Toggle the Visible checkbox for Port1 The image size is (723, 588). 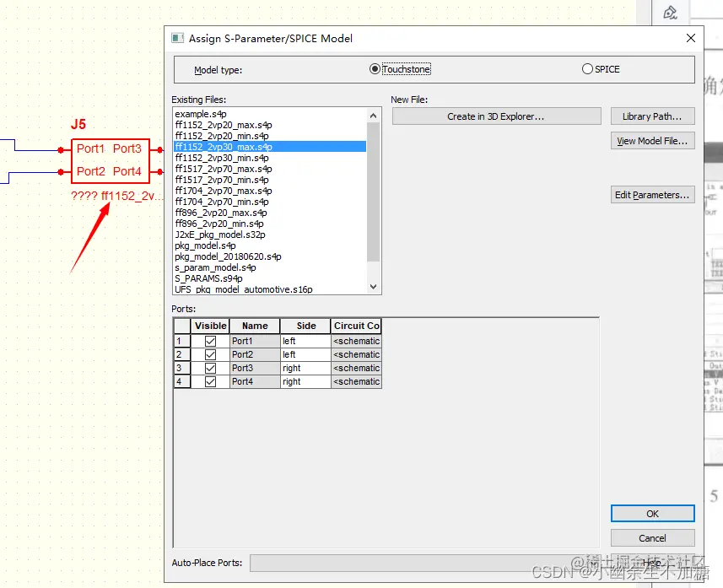[210, 342]
